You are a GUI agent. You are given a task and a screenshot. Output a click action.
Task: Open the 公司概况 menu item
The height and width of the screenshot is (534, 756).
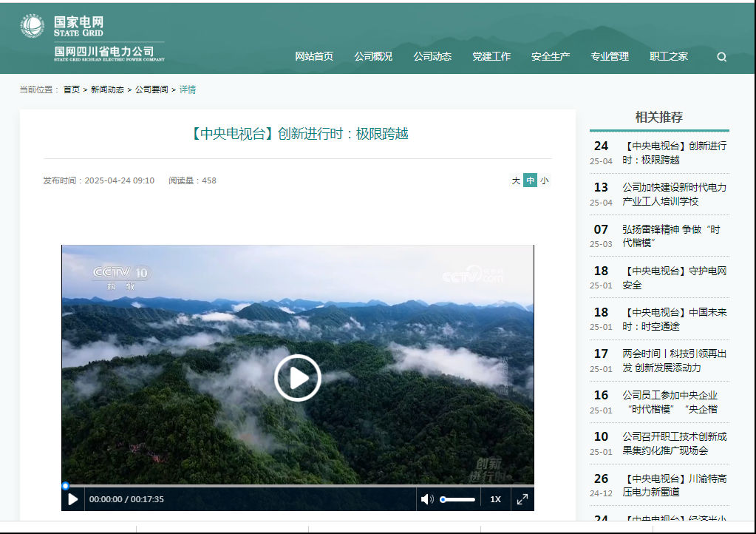click(x=373, y=56)
